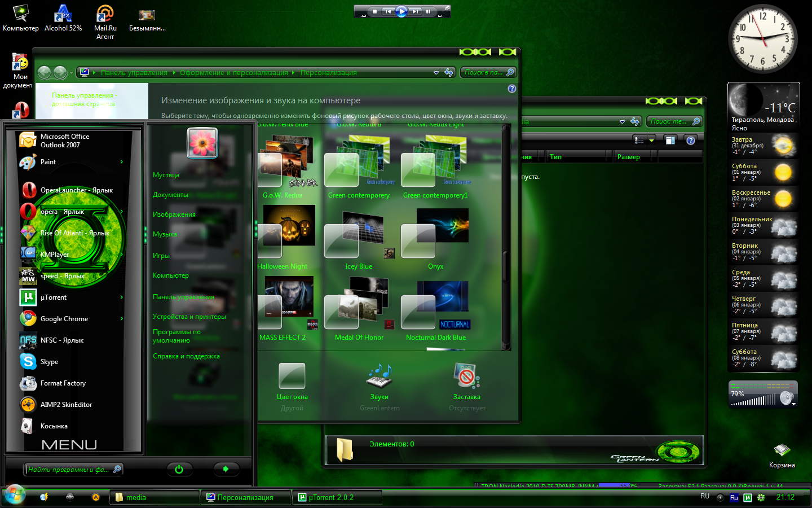The height and width of the screenshot is (508, 812).
Task: Click the stop button on media player gadget
Action: [x=375, y=11]
